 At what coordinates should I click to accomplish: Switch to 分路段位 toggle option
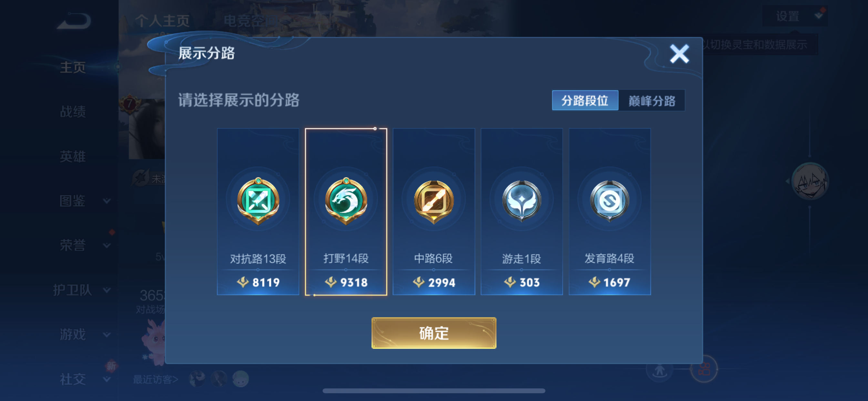(585, 100)
